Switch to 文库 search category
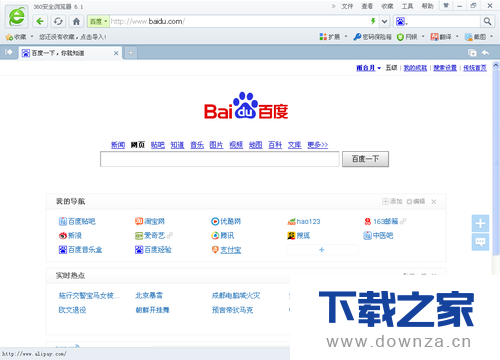The height and width of the screenshot is (360, 500). [x=295, y=145]
